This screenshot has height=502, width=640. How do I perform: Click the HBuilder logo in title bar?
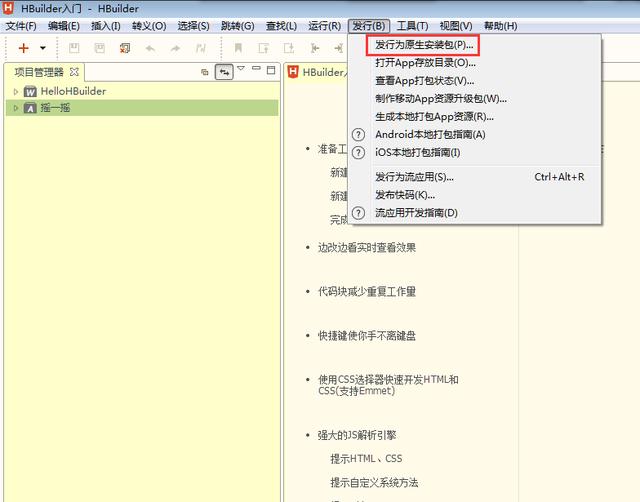point(8,8)
